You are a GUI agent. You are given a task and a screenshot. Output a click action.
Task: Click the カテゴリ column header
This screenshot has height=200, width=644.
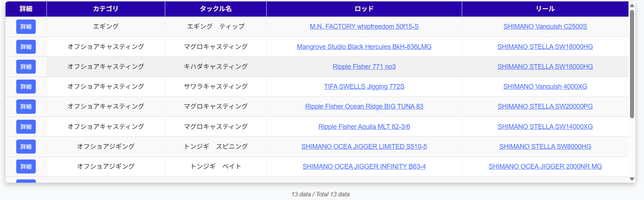click(x=105, y=9)
